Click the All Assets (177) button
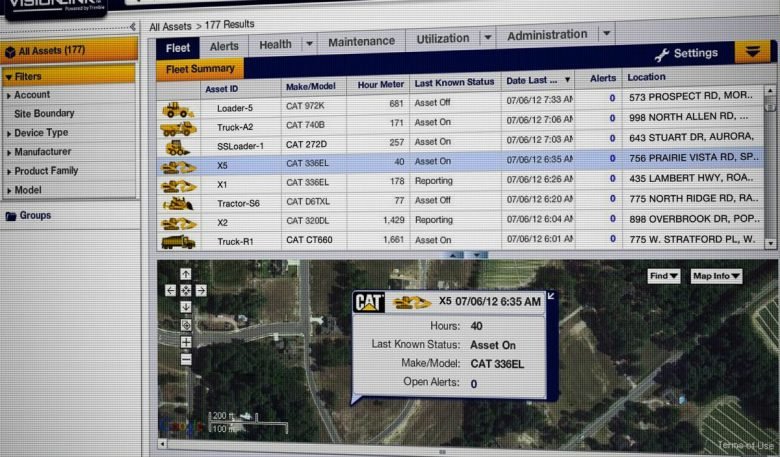Screen dimensions: 780x457 pos(69,51)
